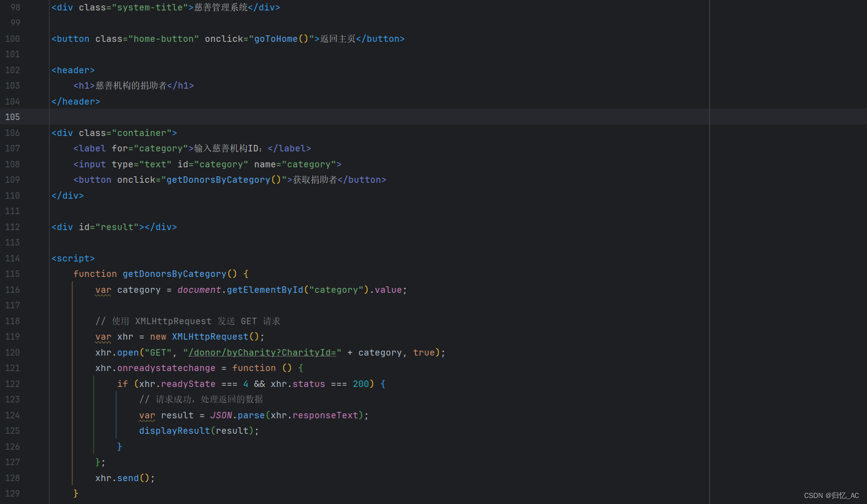
Task: Click the closing header tag
Action: (76, 102)
